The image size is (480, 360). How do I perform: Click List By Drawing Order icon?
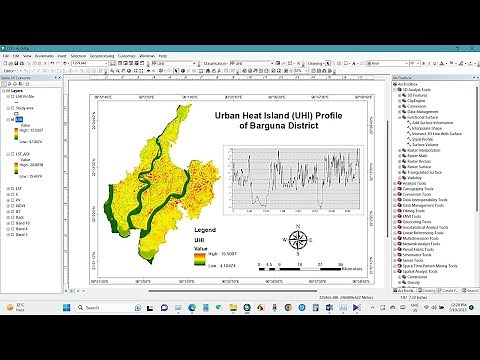click(x=5, y=84)
